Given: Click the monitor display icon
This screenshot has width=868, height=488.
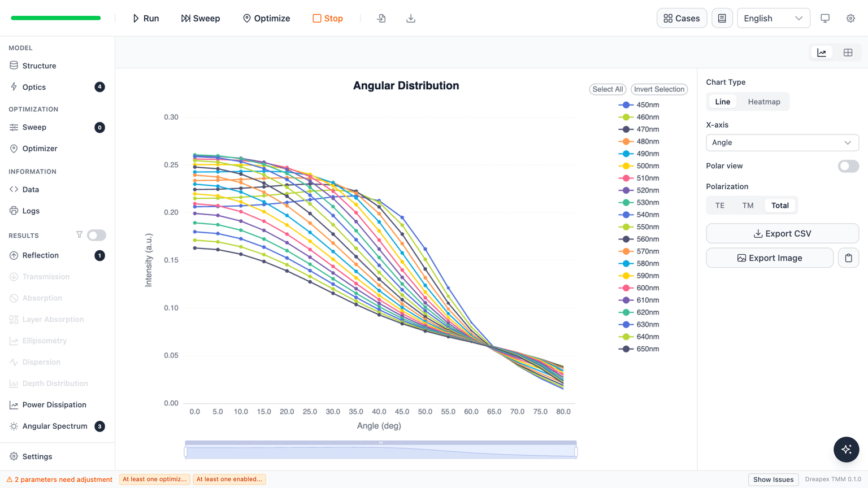Looking at the screenshot, I should [825, 18].
